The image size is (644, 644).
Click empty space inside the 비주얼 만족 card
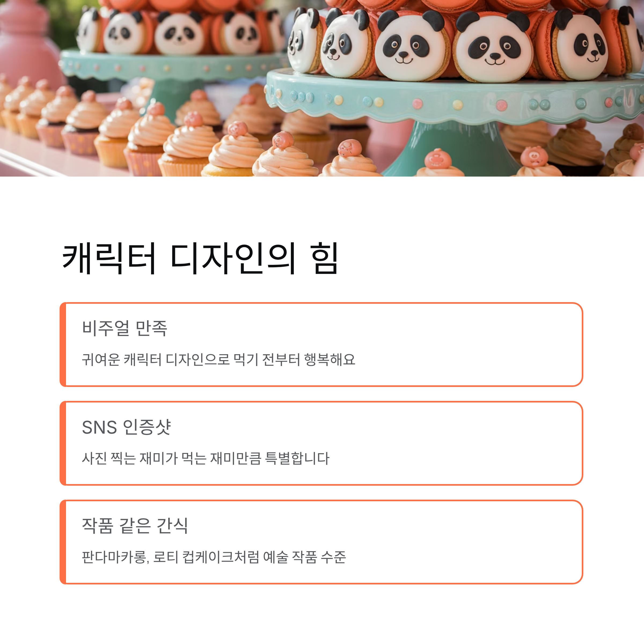tap(467, 344)
